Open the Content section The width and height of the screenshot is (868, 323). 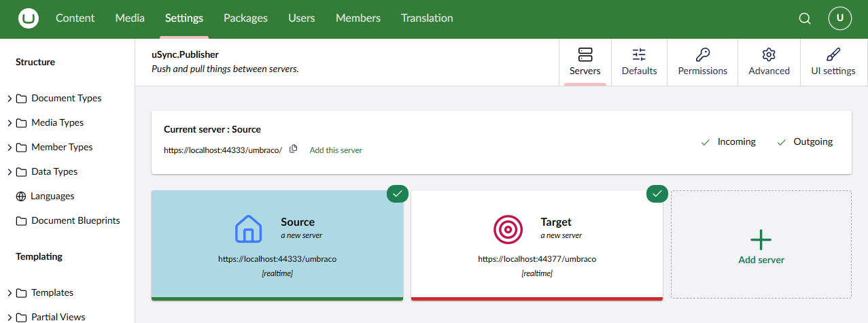75,18
